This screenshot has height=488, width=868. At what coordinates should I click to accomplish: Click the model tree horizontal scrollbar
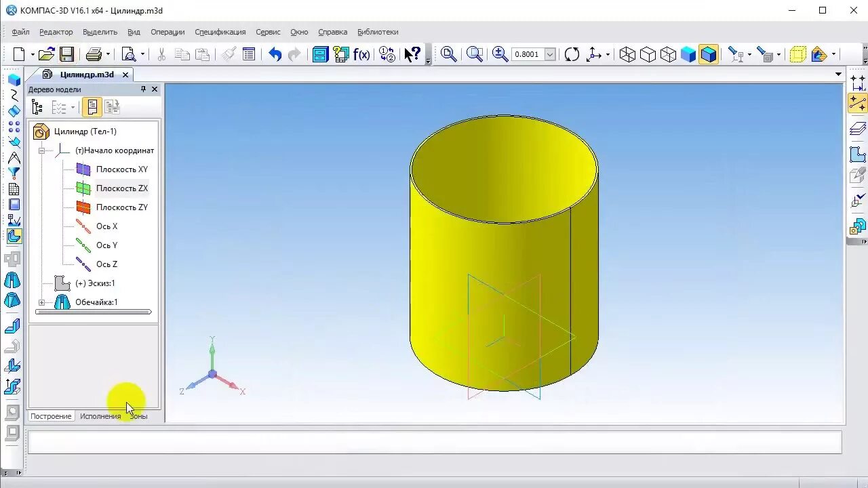tap(93, 312)
